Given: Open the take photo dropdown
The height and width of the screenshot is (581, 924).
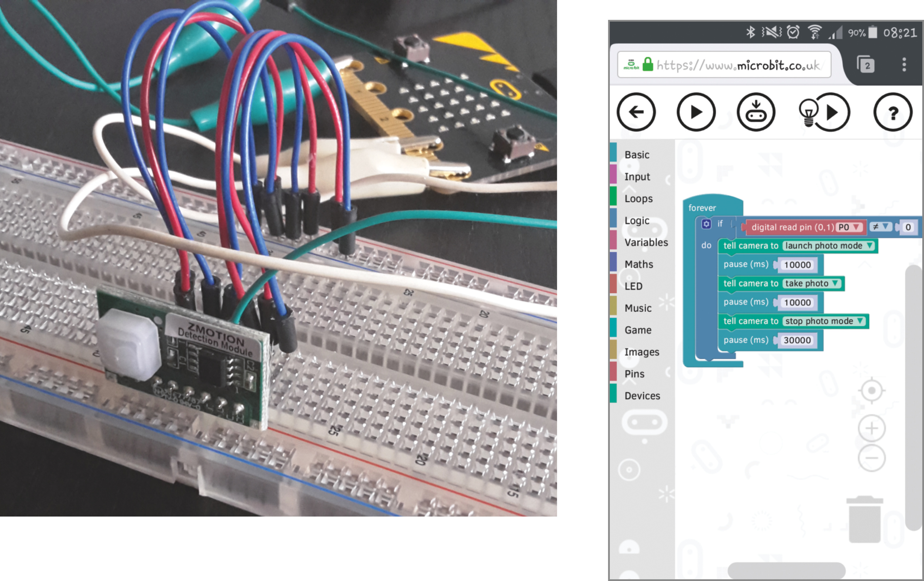Looking at the screenshot, I should click(812, 283).
